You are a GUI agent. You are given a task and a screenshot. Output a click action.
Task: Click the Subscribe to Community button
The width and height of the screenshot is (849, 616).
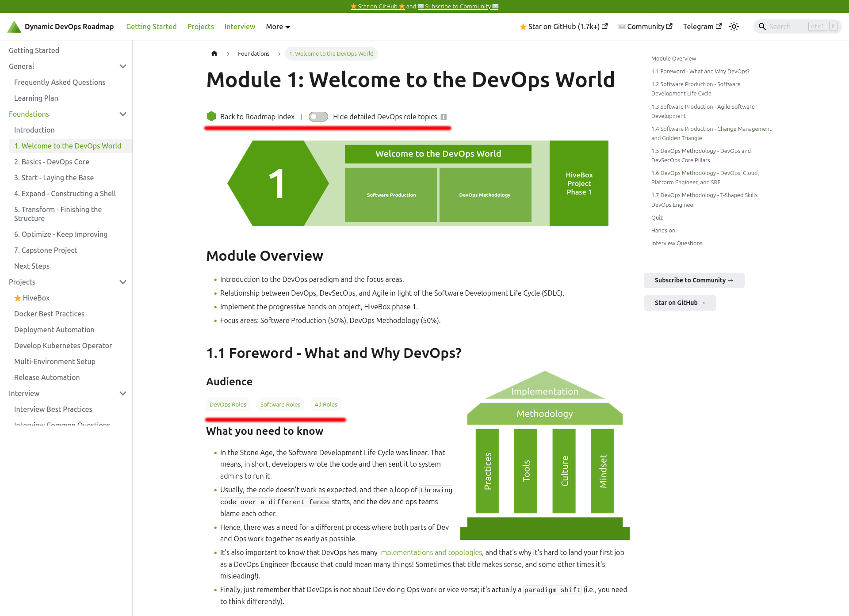[694, 280]
